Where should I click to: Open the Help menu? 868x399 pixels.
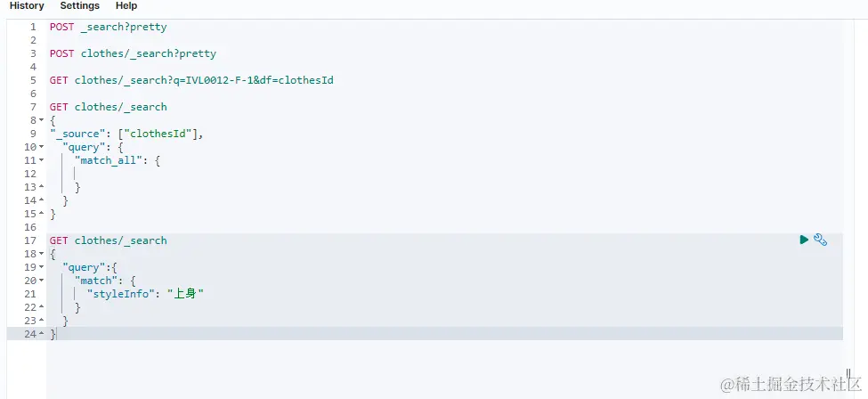126,6
